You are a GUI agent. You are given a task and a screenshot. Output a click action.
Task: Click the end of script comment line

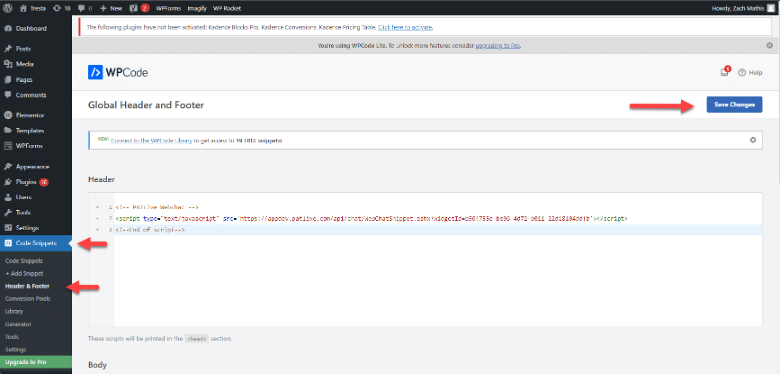(x=150, y=230)
